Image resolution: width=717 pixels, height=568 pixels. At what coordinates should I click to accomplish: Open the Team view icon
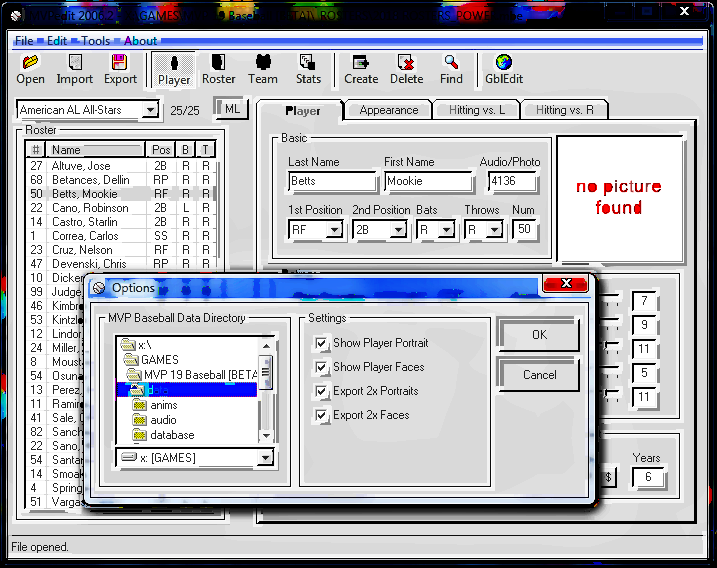click(263, 62)
